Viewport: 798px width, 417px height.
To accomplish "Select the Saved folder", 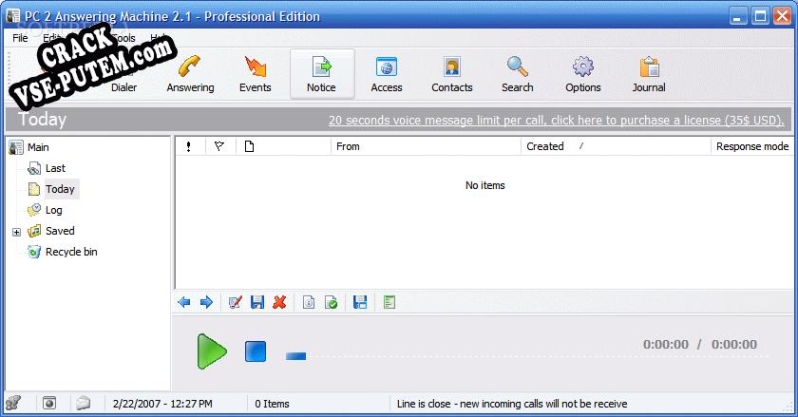I will [60, 231].
